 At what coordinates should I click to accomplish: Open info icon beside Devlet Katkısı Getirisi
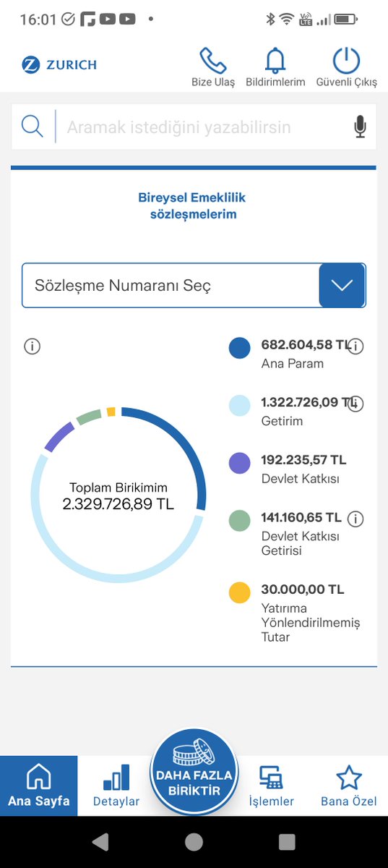click(355, 519)
